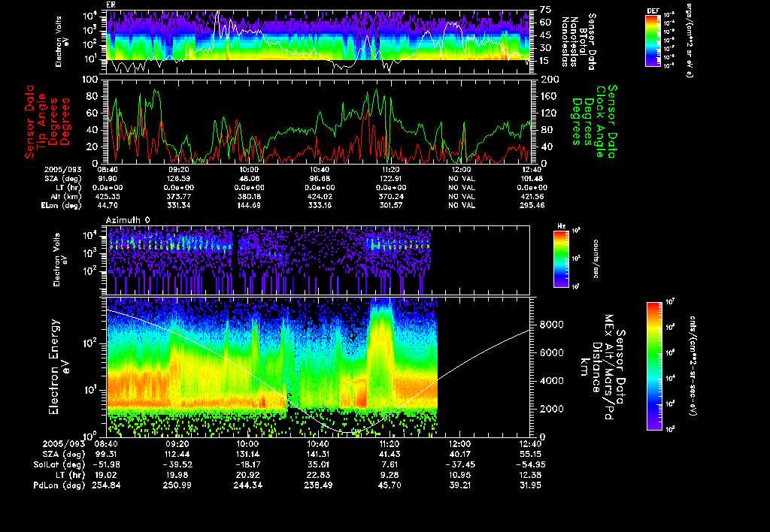Click the PdLon value '250.99'

(177, 485)
